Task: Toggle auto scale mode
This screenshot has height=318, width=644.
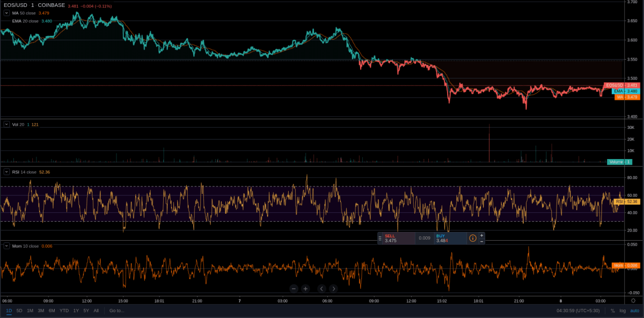Action: [x=634, y=310]
